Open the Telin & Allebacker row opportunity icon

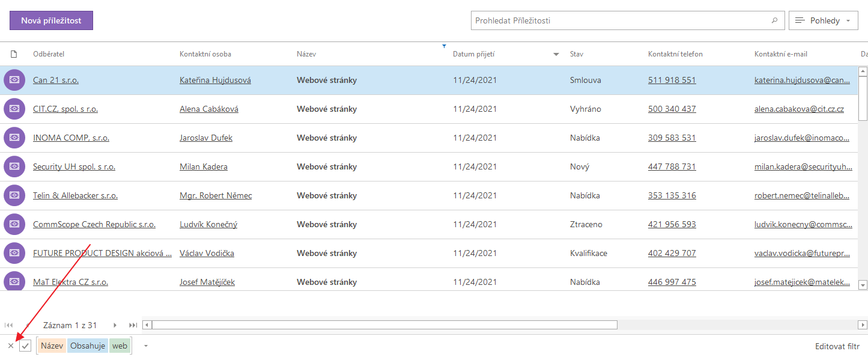click(14, 195)
